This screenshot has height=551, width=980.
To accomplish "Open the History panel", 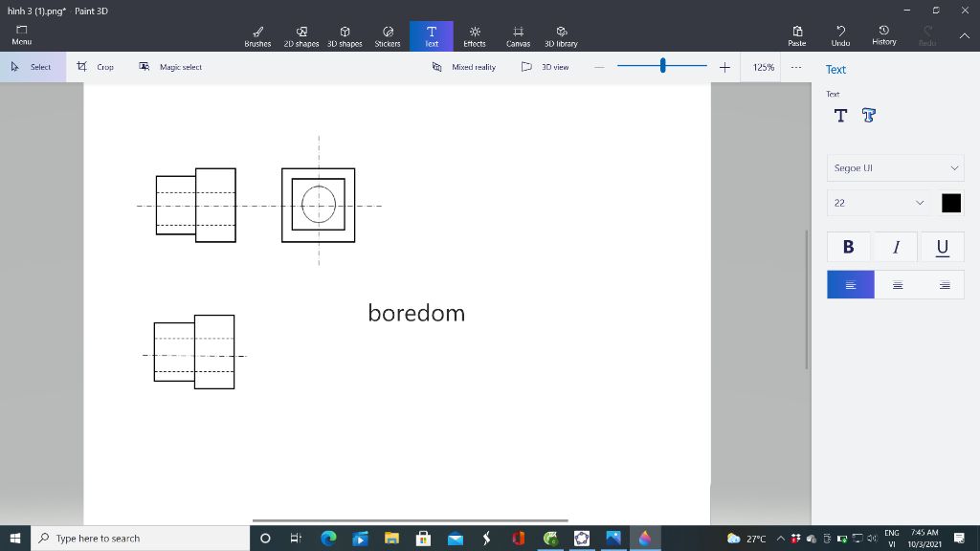I will [883, 35].
